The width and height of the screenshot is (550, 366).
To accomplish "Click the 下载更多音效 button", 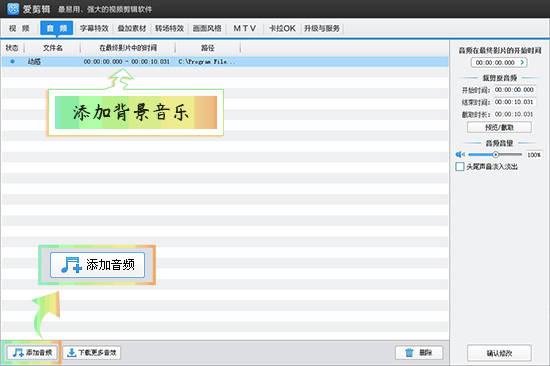I will [x=92, y=352].
